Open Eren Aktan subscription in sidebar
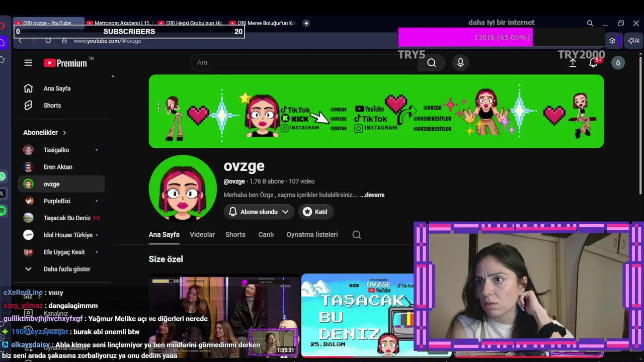 pyautogui.click(x=61, y=167)
